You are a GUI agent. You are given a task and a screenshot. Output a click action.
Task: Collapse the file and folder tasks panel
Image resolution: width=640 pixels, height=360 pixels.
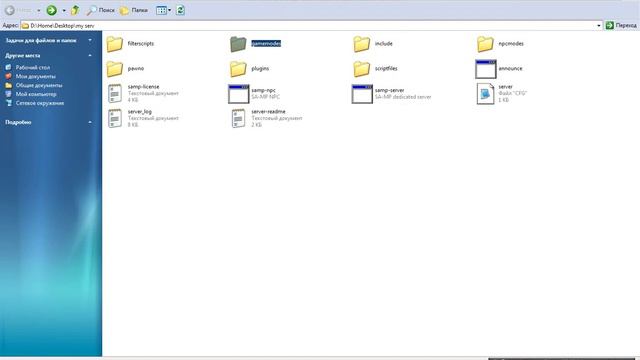[90, 40]
